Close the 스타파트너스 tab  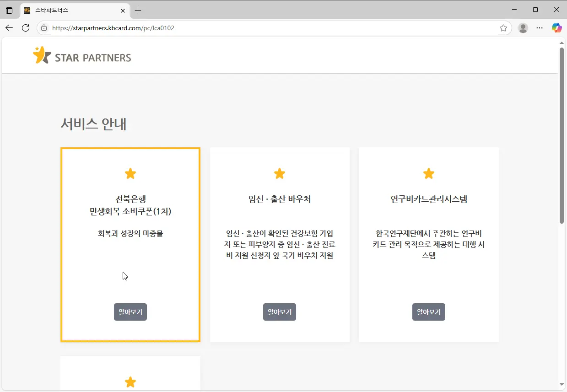(x=123, y=10)
